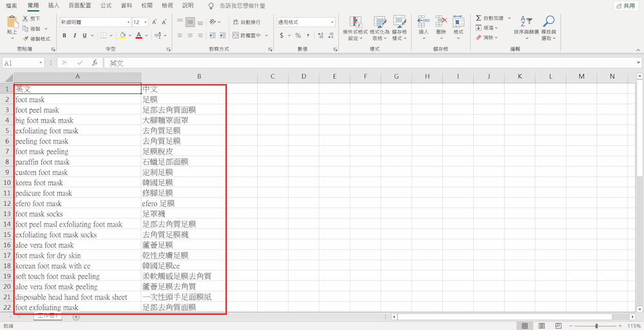The height and width of the screenshot is (330, 644).
Task: Click the Format Painter (複製格式) brush icon
Action: click(x=26, y=39)
